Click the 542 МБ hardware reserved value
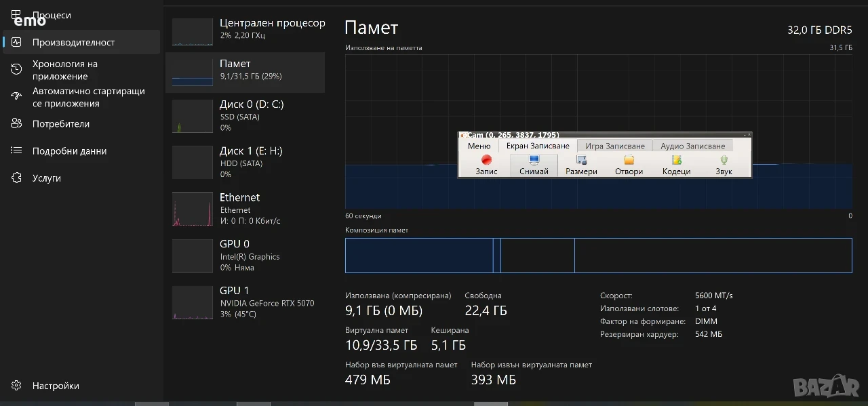This screenshot has width=868, height=406. (709, 335)
